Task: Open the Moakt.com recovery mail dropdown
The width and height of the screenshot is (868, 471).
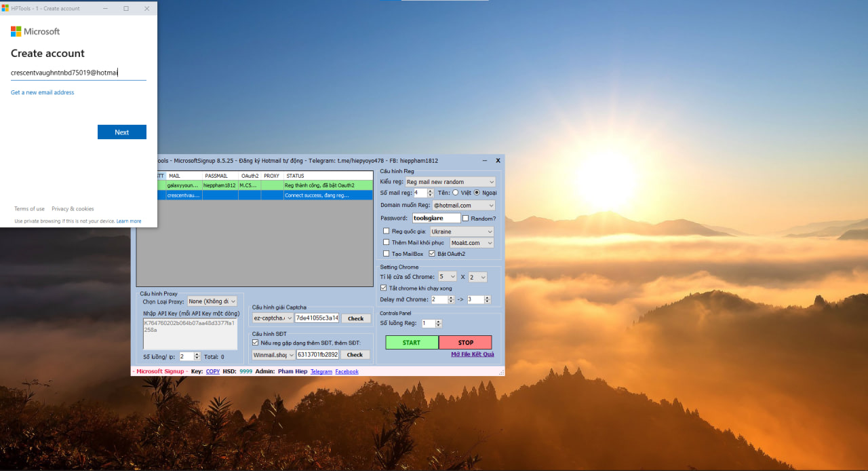Action: point(472,242)
